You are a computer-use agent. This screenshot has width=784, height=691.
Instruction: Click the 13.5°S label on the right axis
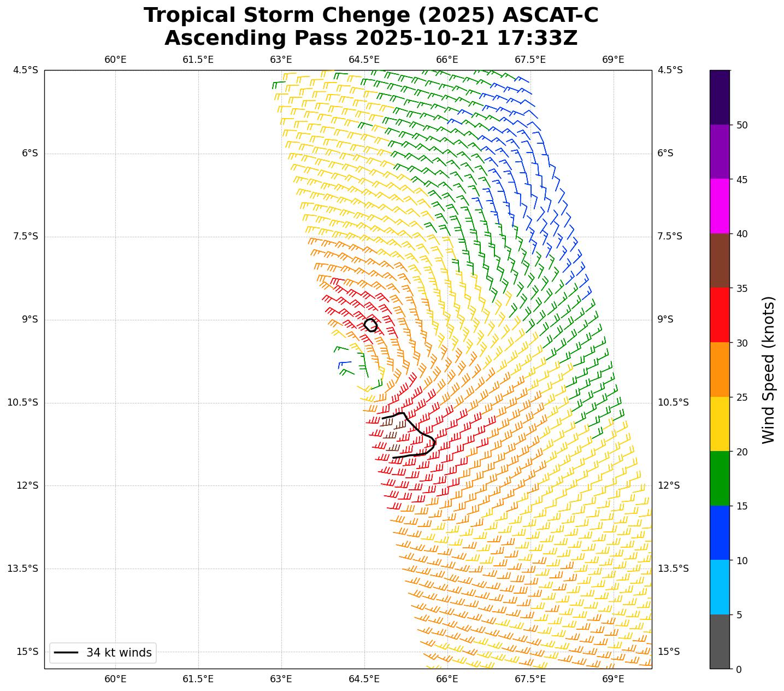tap(673, 569)
